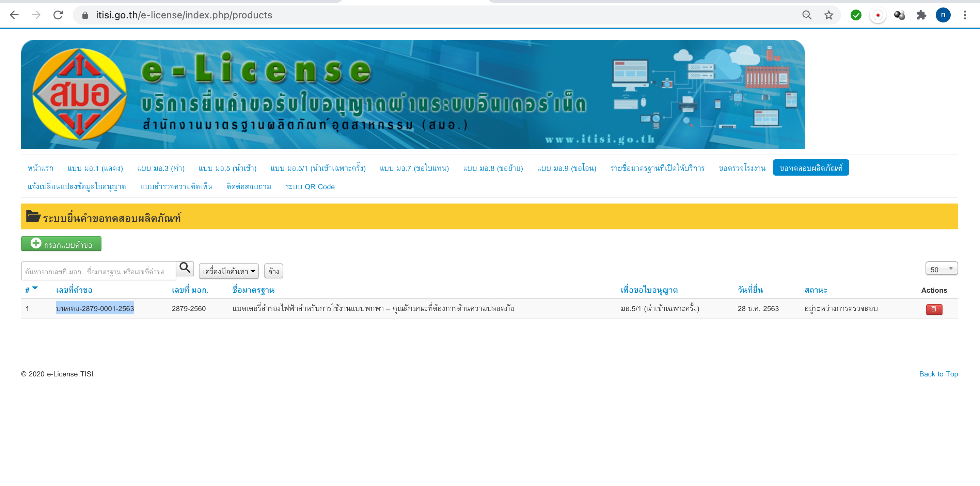The image size is (980, 486).
Task: Open ติดต่อสอบถาม menu item
Action: tap(249, 187)
